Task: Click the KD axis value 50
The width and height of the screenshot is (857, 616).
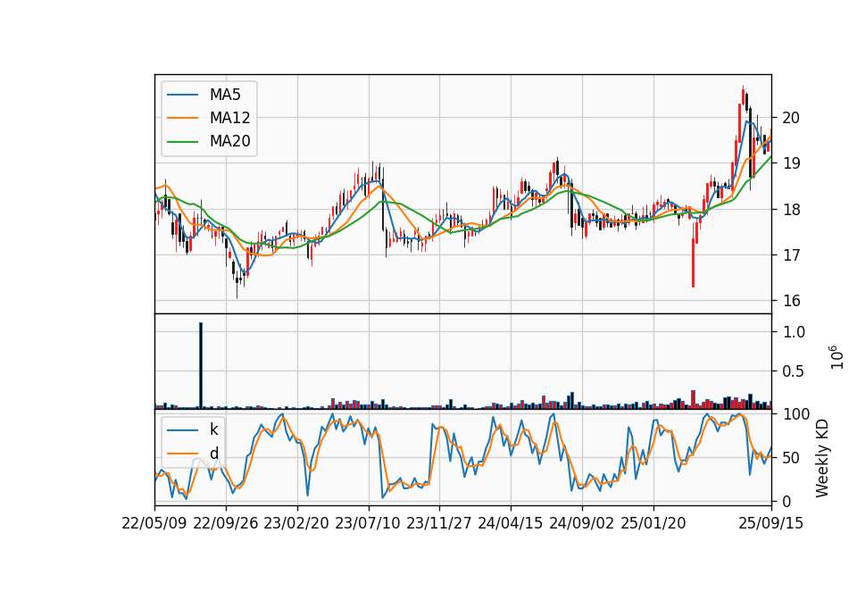Action: pos(790,458)
